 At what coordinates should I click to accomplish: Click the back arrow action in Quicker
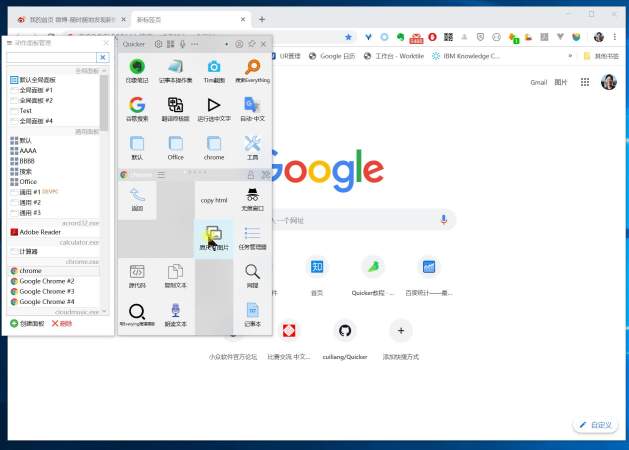[137, 199]
